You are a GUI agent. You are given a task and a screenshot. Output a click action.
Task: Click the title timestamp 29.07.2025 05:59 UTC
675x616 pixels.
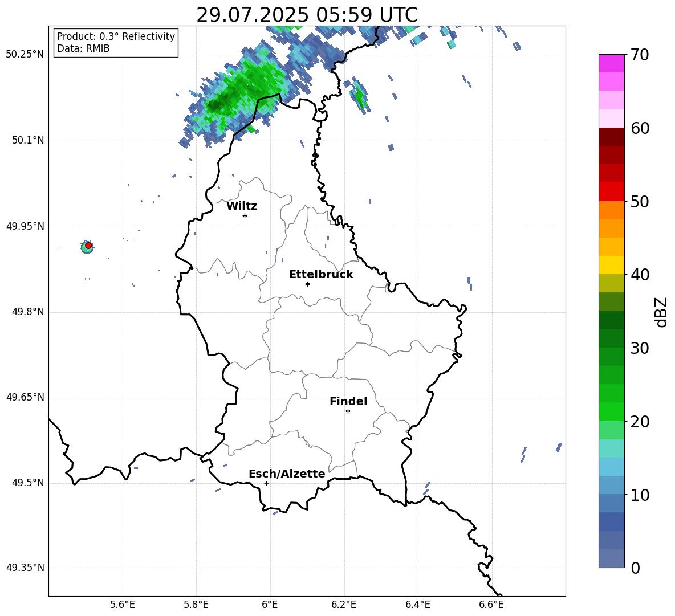[307, 15]
